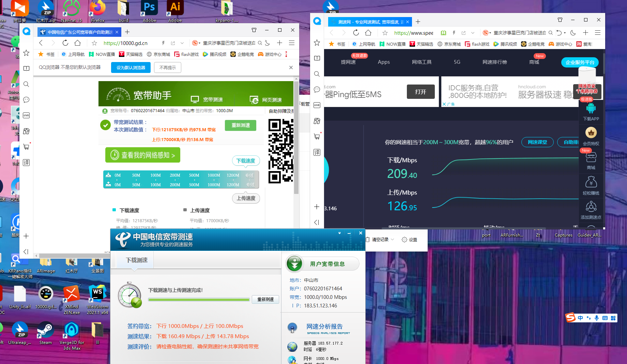The height and width of the screenshot is (364, 627).
Task: Click the QR code image on the 宽带助手 page
Action: click(281, 151)
